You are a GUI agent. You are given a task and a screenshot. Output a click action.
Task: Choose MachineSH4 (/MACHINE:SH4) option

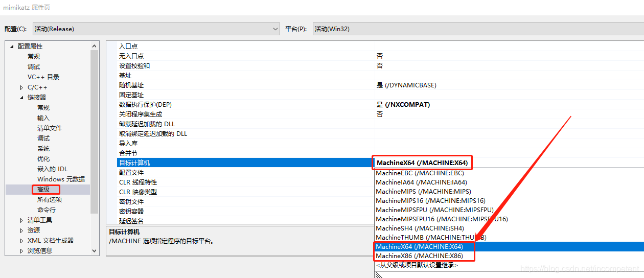[509, 228]
